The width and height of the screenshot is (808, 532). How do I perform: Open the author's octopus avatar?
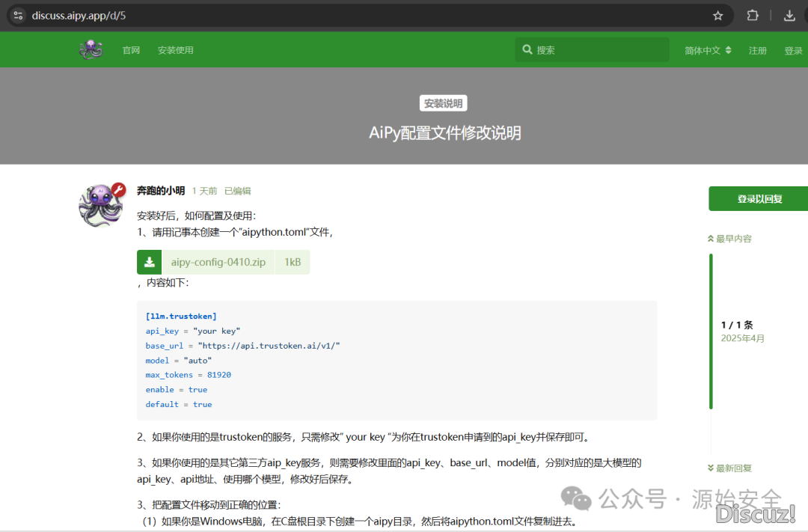(x=101, y=206)
